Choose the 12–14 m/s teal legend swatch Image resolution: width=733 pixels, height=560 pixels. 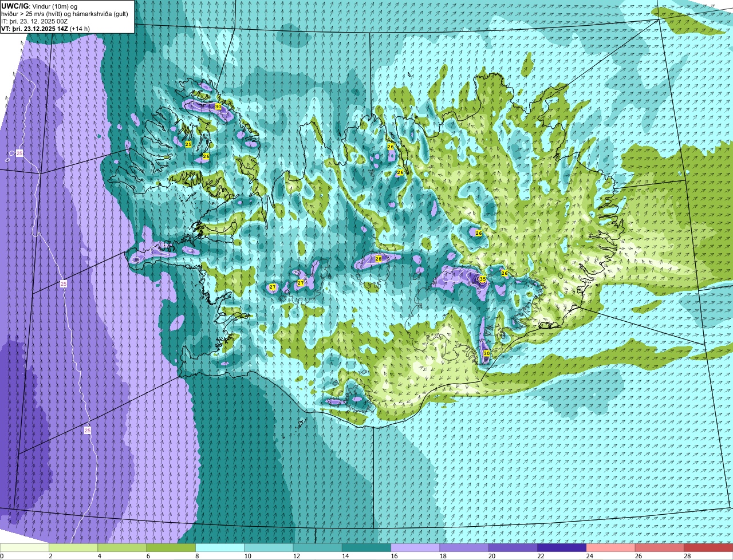318,548
